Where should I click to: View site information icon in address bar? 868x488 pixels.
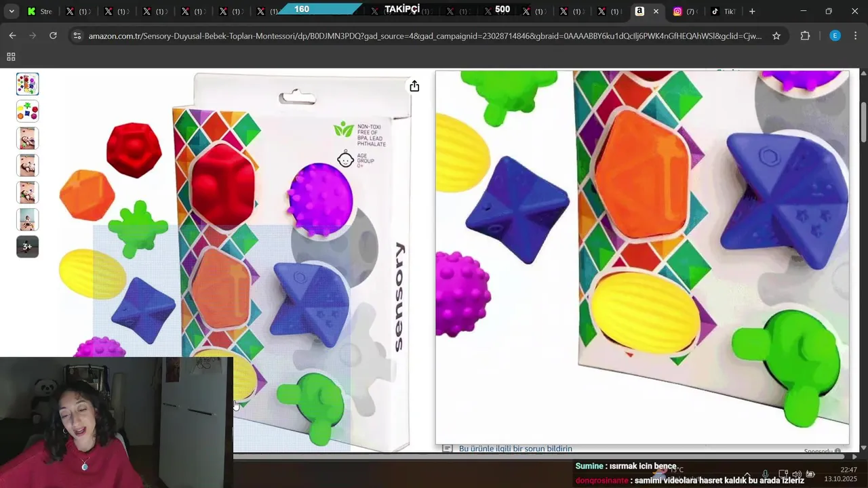point(77,35)
